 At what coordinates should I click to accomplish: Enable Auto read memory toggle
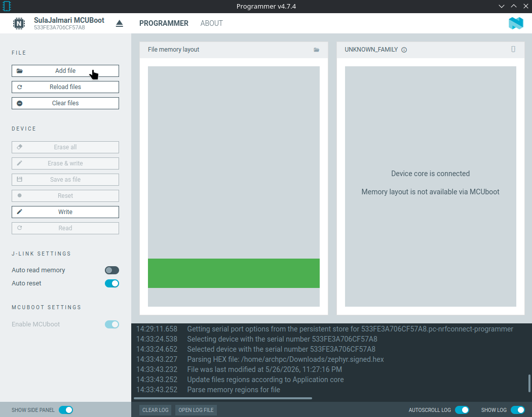111,270
